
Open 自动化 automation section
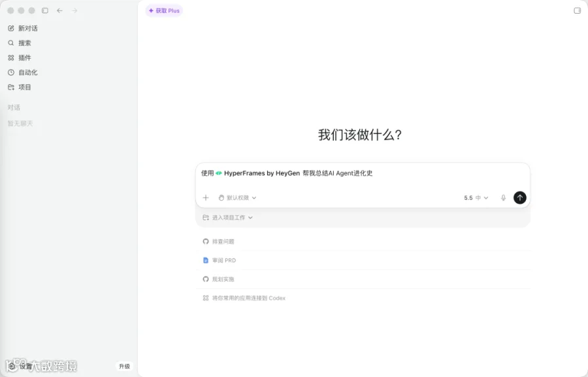(22, 73)
